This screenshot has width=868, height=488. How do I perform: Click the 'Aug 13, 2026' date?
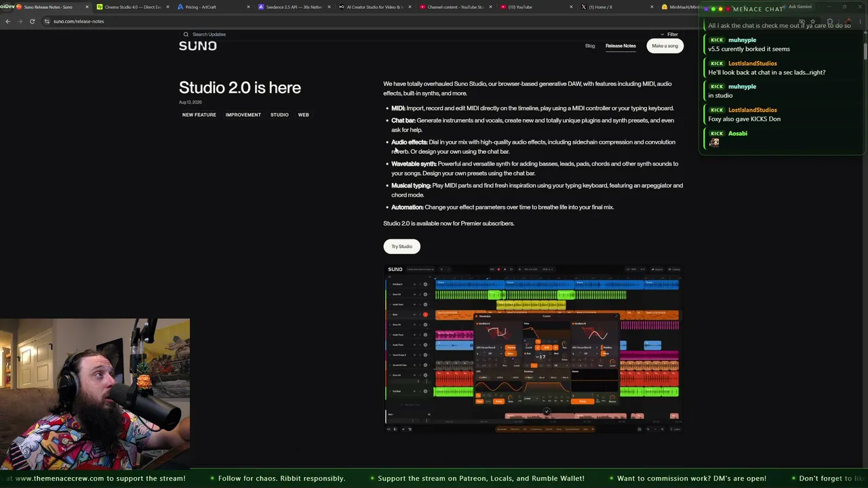coord(191,102)
